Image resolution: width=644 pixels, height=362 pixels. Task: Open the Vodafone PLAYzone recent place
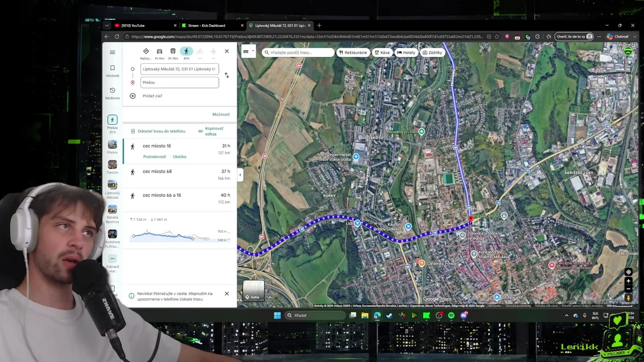(112, 239)
